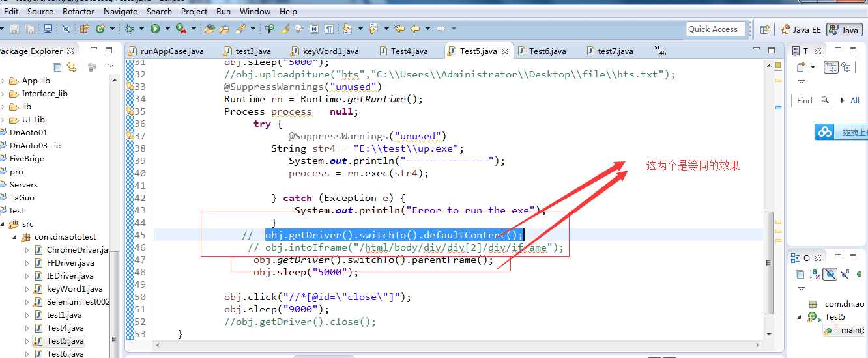The image size is (868, 358).
Task: Click the Search flashlight toolbar icon
Action: tap(240, 29)
